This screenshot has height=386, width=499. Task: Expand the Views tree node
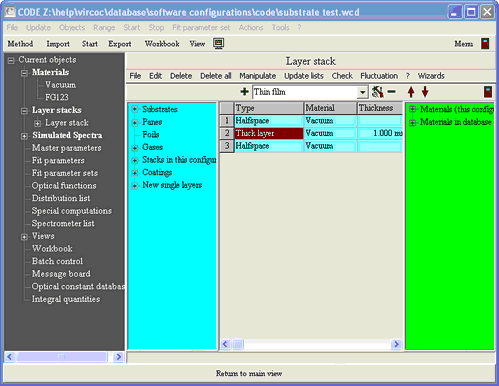point(24,237)
